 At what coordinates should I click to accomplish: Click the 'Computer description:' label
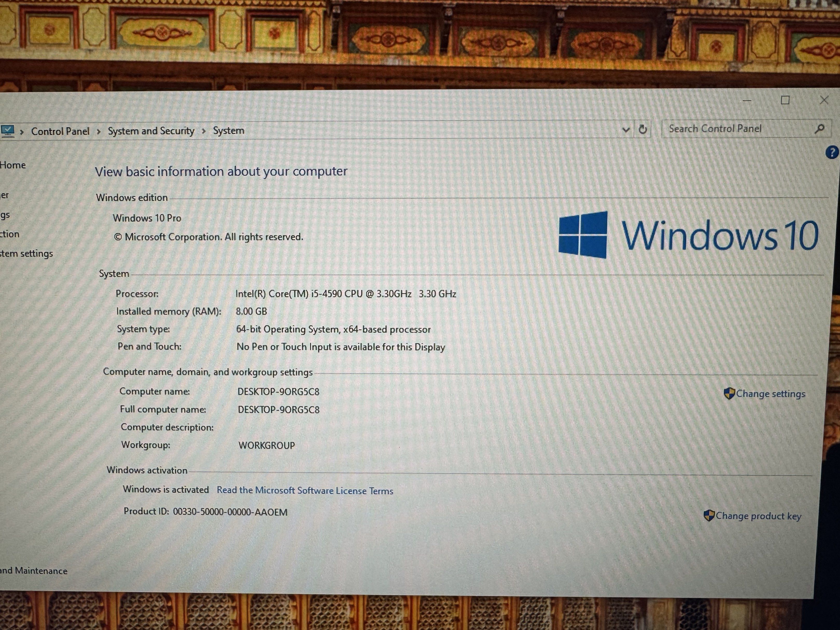167,427
